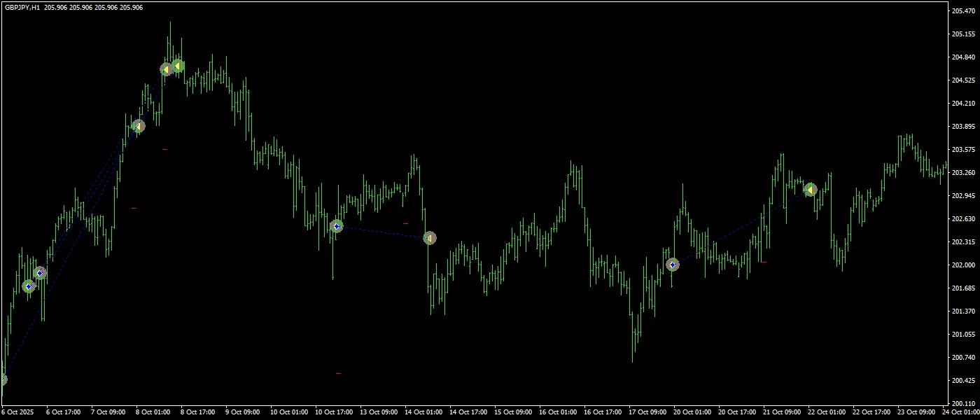Click the 21 Oct 09:00 time label
Viewport: 980px width, 420px height.
tap(781, 412)
